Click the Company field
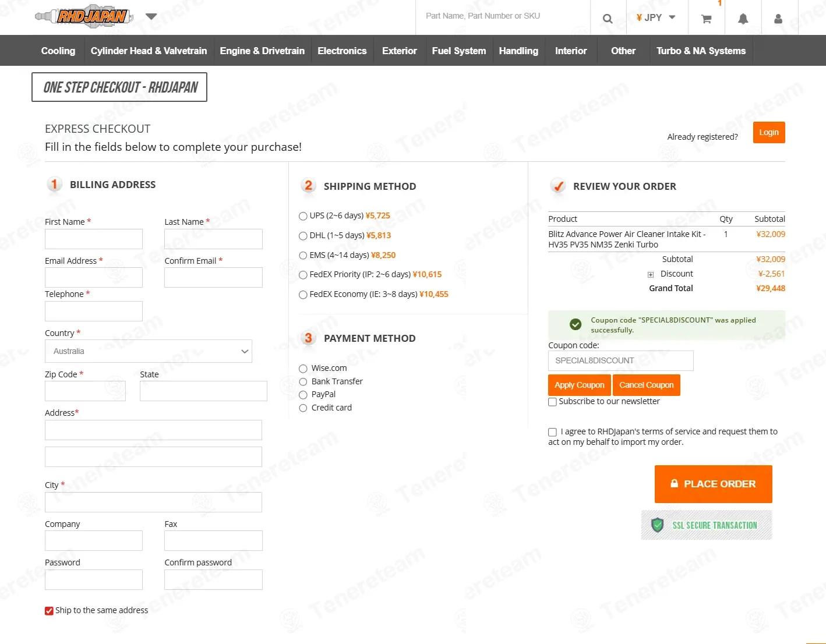This screenshot has height=644, width=826. pyautogui.click(x=94, y=540)
